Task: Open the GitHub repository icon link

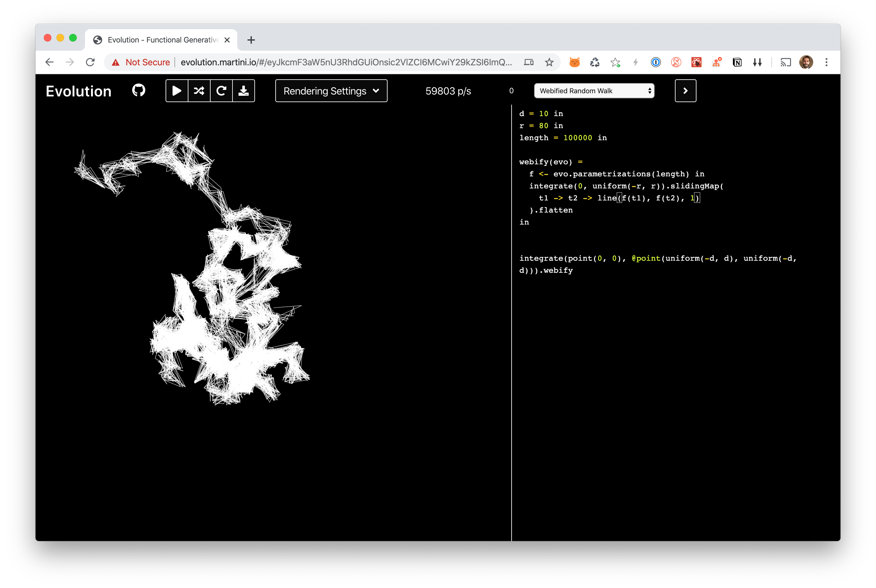Action: pyautogui.click(x=139, y=90)
